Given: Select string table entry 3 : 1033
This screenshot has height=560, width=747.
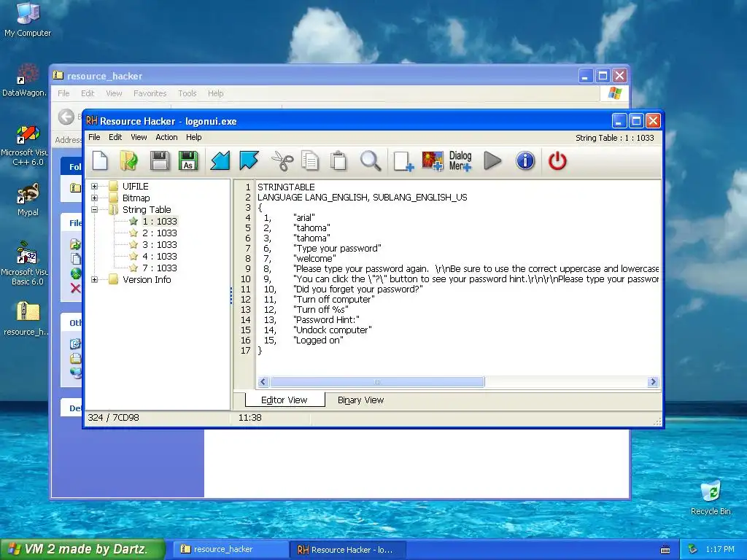Looking at the screenshot, I should tap(160, 244).
